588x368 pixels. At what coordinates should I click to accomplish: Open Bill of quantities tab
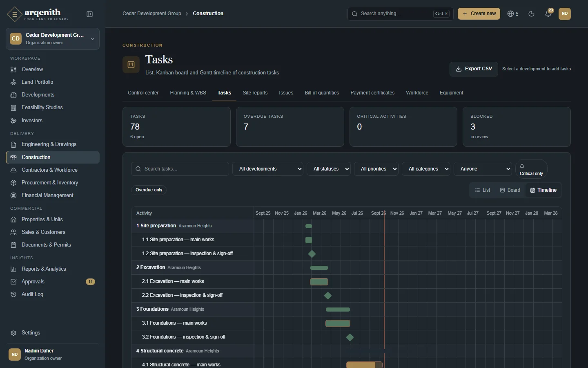click(x=322, y=93)
